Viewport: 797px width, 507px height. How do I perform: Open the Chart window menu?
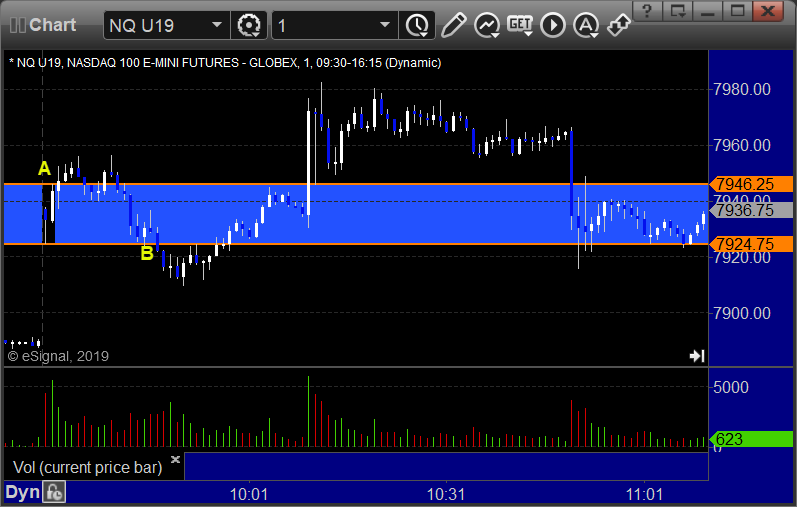(43, 25)
